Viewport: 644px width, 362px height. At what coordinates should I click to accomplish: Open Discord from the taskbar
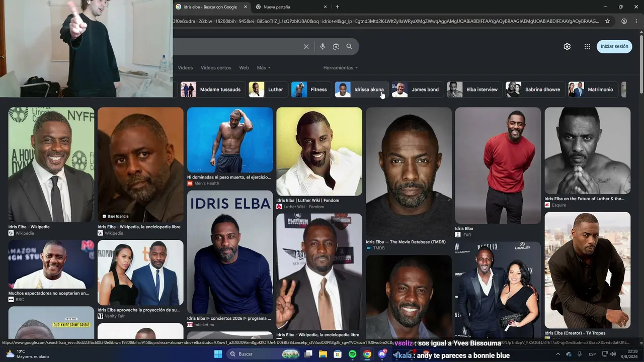382,354
